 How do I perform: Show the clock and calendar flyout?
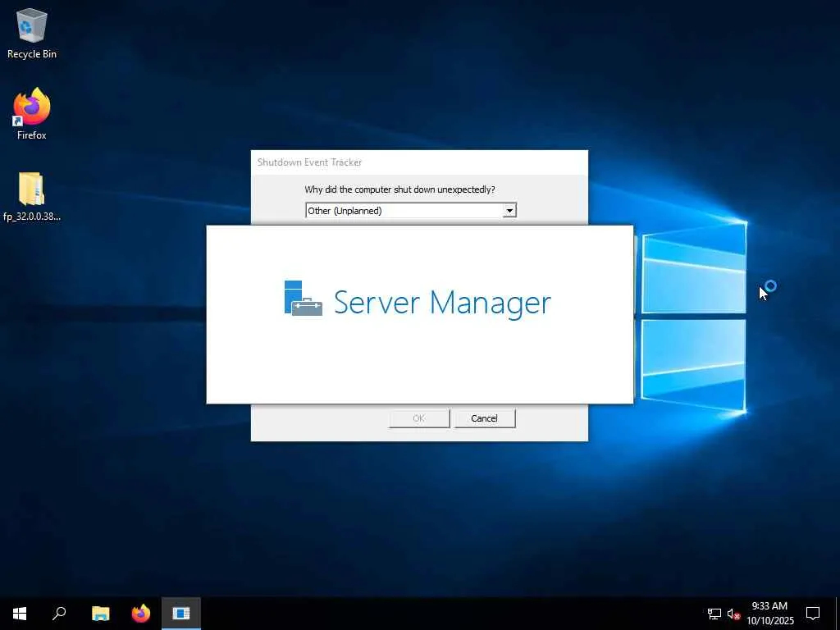pos(769,614)
